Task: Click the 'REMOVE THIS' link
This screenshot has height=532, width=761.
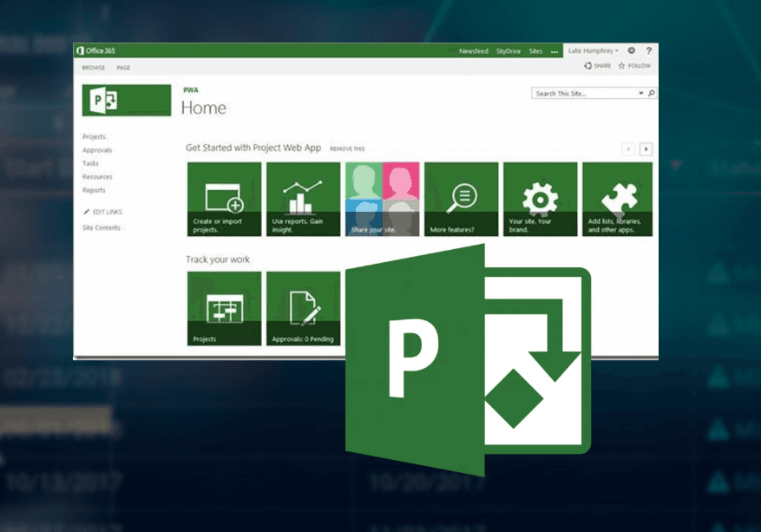Action: coord(346,148)
